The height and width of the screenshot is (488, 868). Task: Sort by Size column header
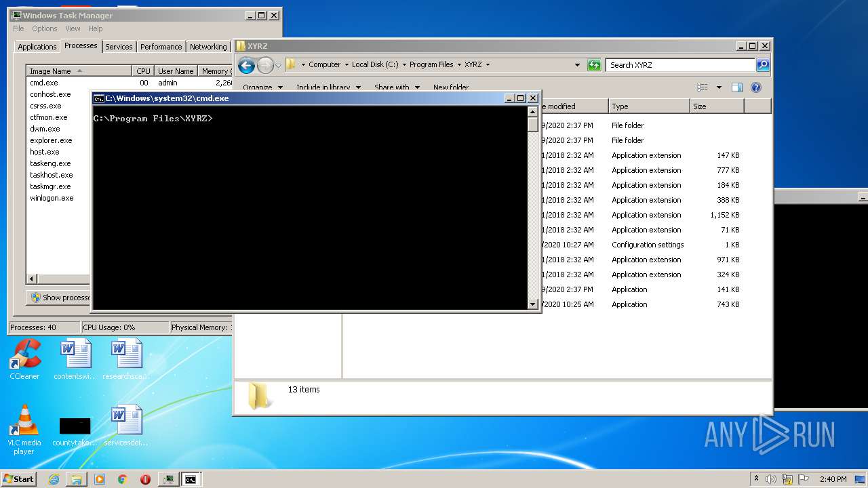pos(717,106)
